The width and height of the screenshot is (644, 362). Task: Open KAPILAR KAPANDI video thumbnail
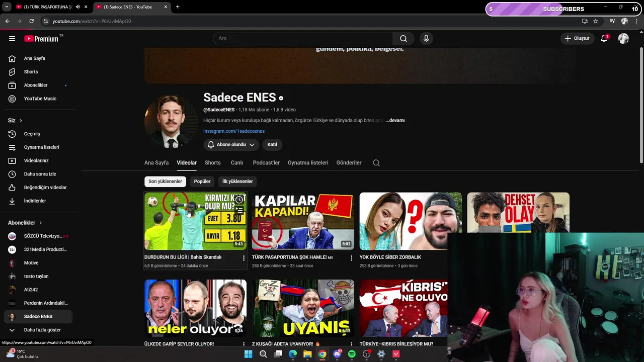point(303,221)
